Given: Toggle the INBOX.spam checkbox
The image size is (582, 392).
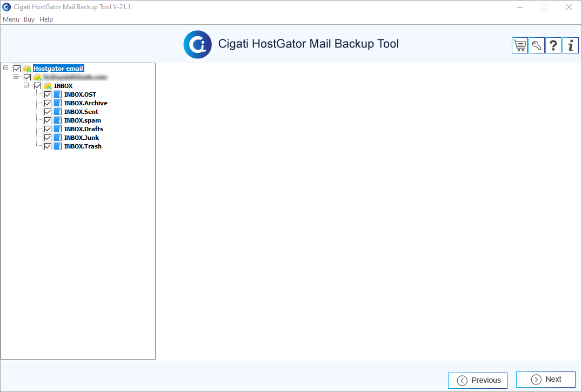Looking at the screenshot, I should tap(48, 120).
